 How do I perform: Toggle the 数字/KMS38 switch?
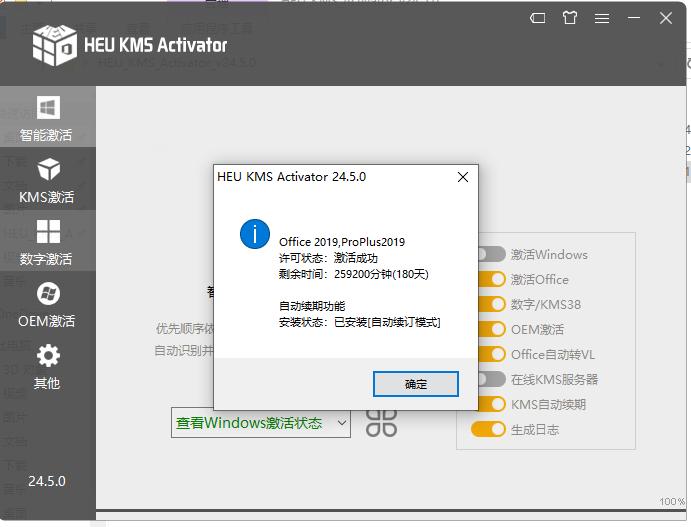490,304
